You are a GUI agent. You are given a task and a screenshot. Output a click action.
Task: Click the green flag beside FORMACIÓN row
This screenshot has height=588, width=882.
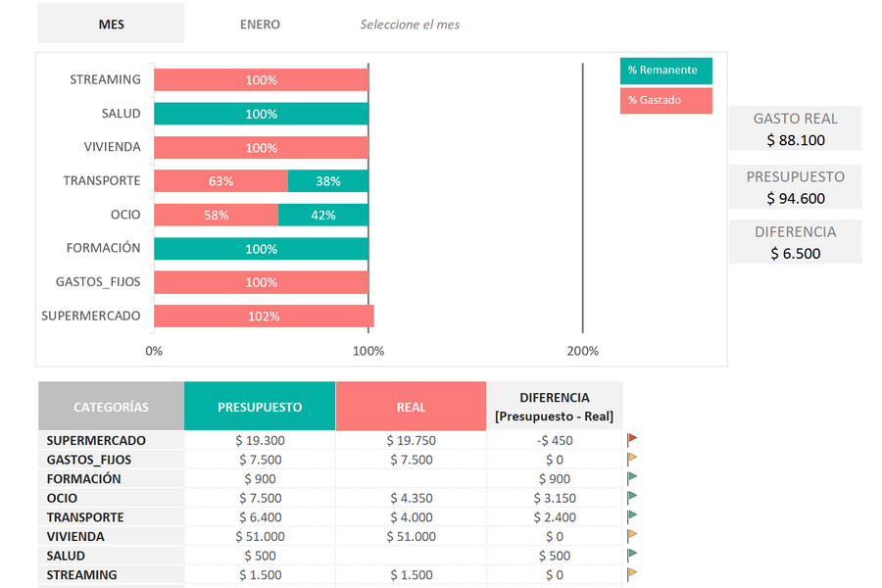[x=632, y=478]
